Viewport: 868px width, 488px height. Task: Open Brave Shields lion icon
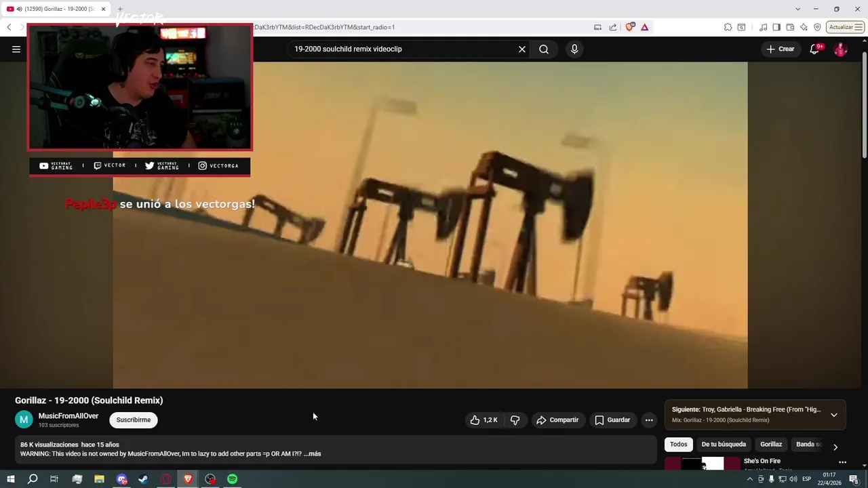[x=630, y=27]
